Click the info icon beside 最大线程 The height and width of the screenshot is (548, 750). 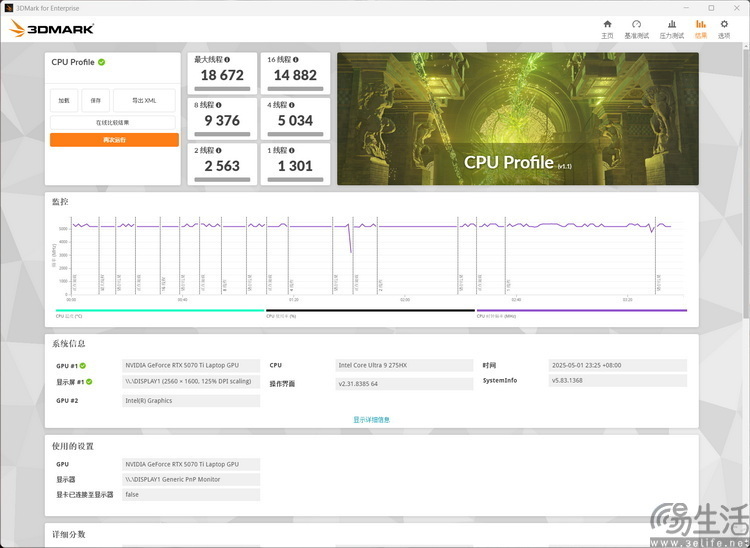point(227,60)
